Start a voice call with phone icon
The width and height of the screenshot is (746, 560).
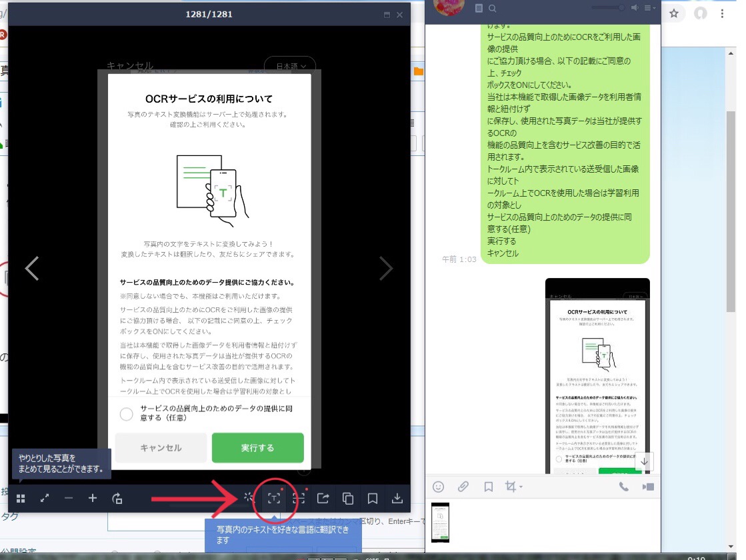[x=623, y=487]
